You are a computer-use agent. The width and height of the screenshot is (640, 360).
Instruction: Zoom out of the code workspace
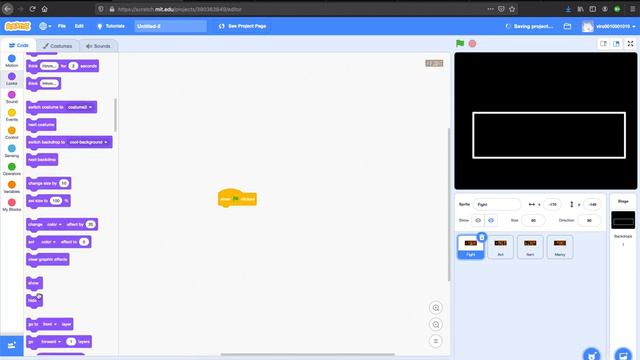click(436, 324)
